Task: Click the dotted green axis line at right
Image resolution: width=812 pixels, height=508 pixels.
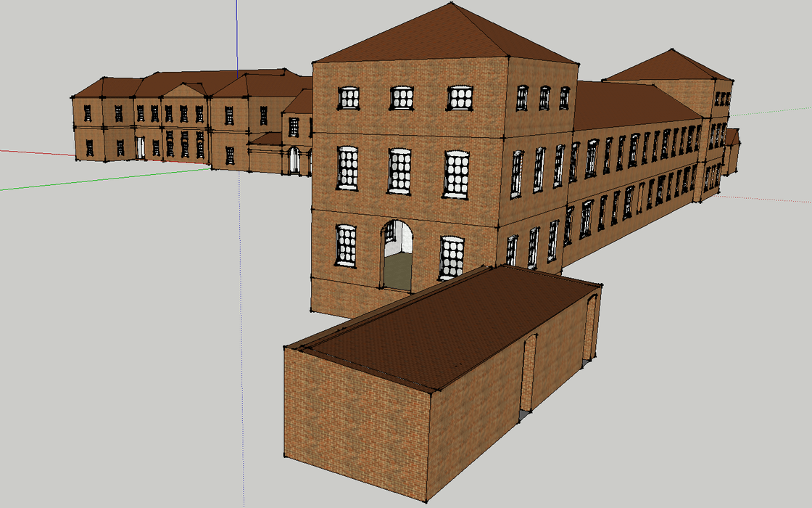Action: (771, 112)
